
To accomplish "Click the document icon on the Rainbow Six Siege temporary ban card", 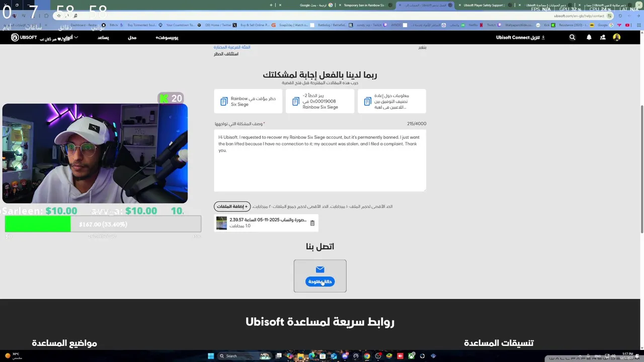I will [224, 102].
